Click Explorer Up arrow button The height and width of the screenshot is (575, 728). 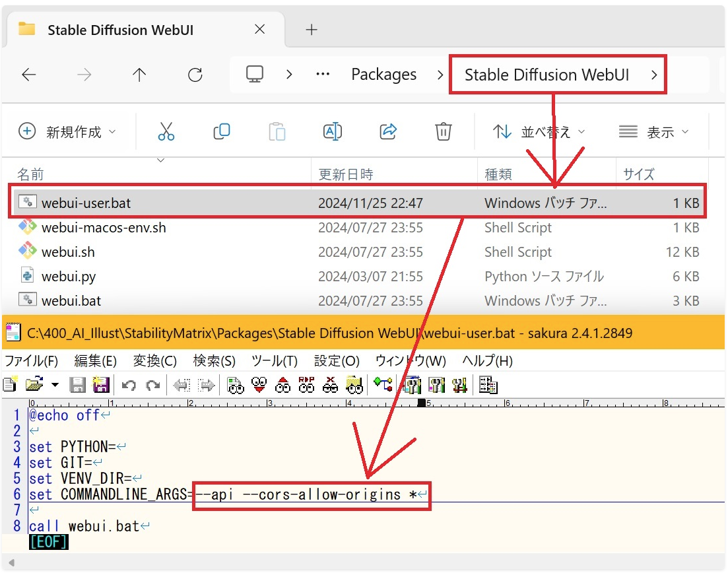tap(139, 75)
